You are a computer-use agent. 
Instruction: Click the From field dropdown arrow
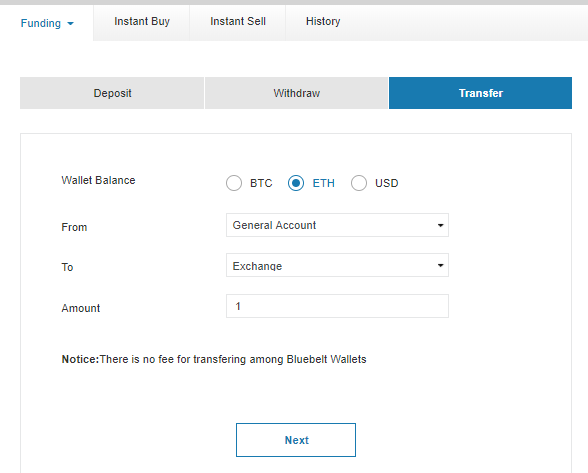(440, 225)
